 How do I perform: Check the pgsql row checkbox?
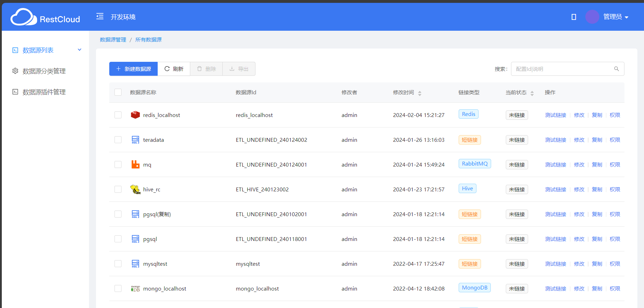click(x=118, y=239)
